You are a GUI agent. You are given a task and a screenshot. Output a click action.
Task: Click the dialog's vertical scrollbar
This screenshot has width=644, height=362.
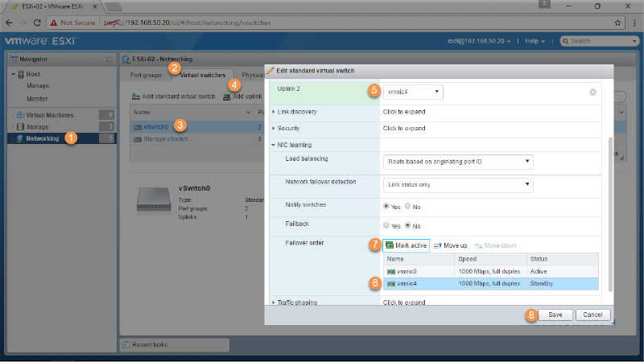click(x=610, y=214)
